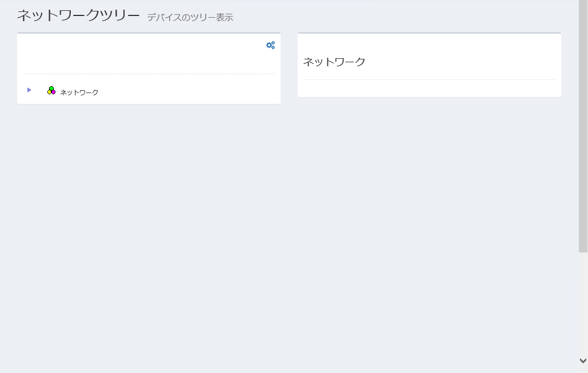Click the blue cogs icon in tree panel
588x373 pixels.
(x=270, y=45)
